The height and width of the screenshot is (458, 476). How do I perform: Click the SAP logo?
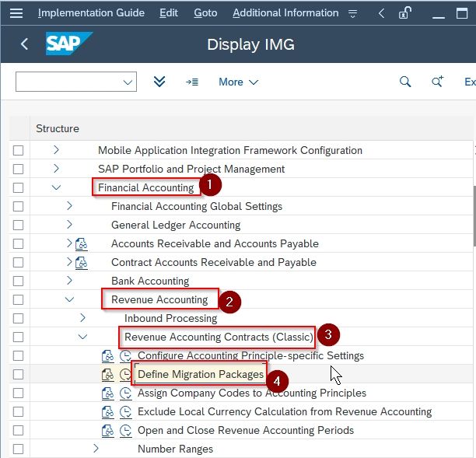(x=69, y=44)
